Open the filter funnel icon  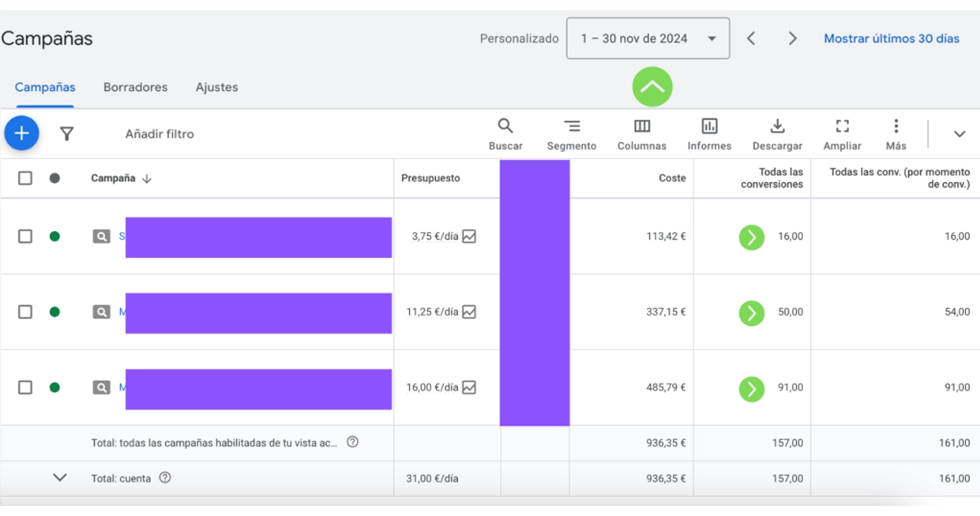pos(67,134)
